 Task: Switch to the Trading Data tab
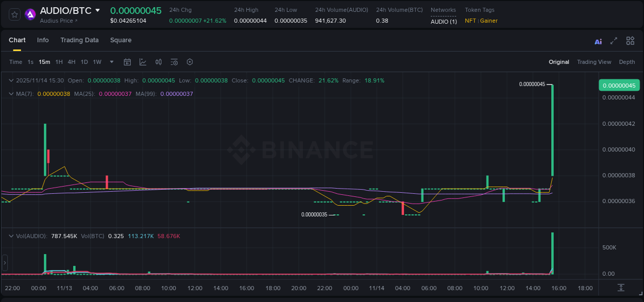[79, 40]
